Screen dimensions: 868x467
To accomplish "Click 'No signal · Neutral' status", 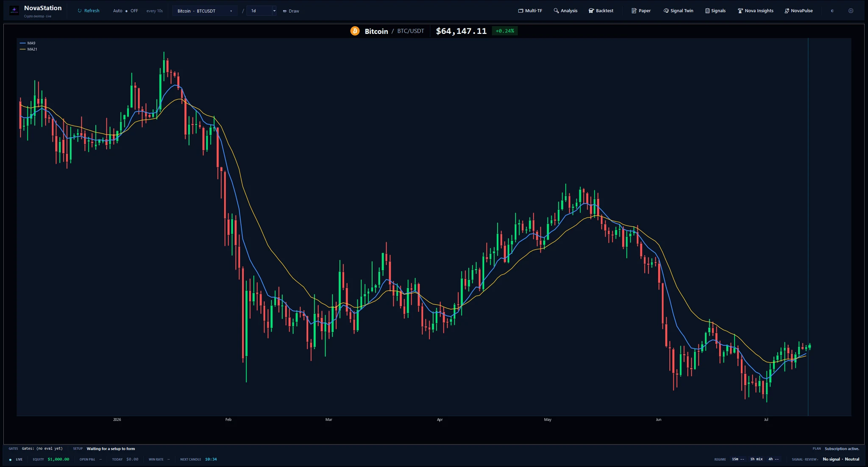I will click(841, 460).
